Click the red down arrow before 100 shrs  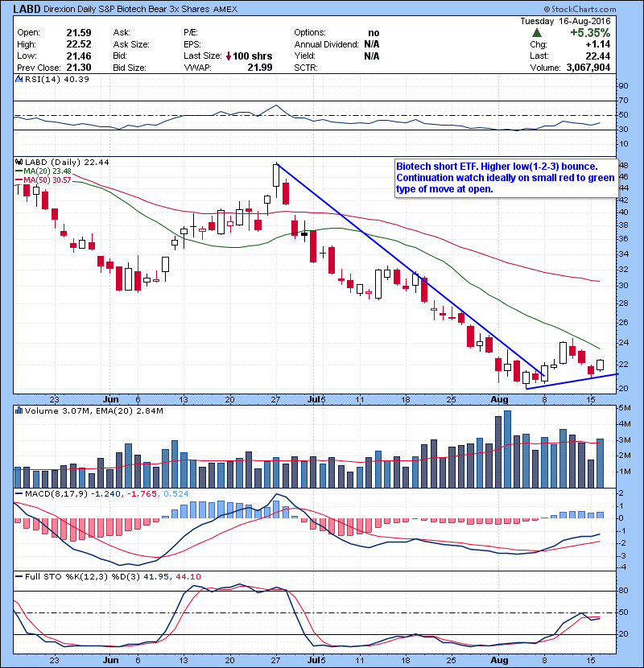click(x=229, y=56)
